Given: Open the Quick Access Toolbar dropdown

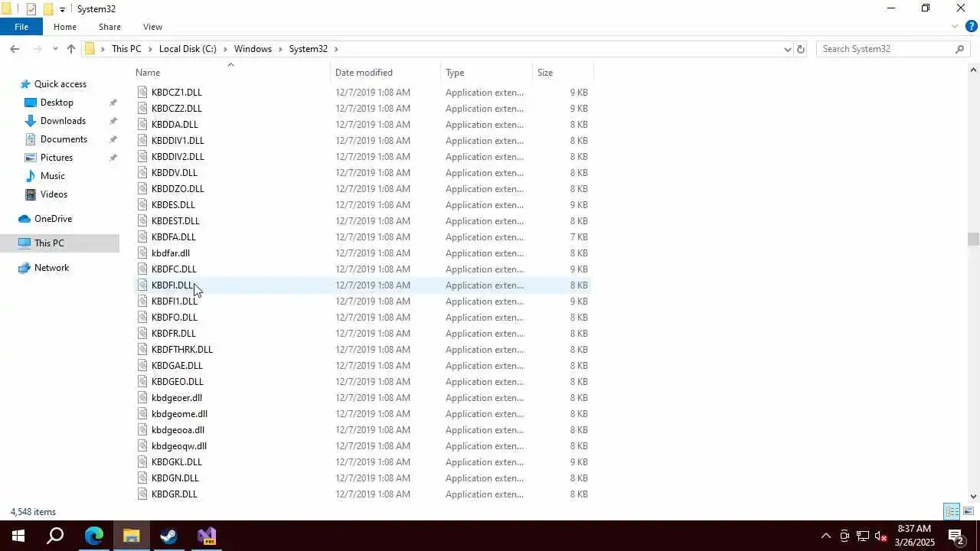Looking at the screenshot, I should (62, 9).
